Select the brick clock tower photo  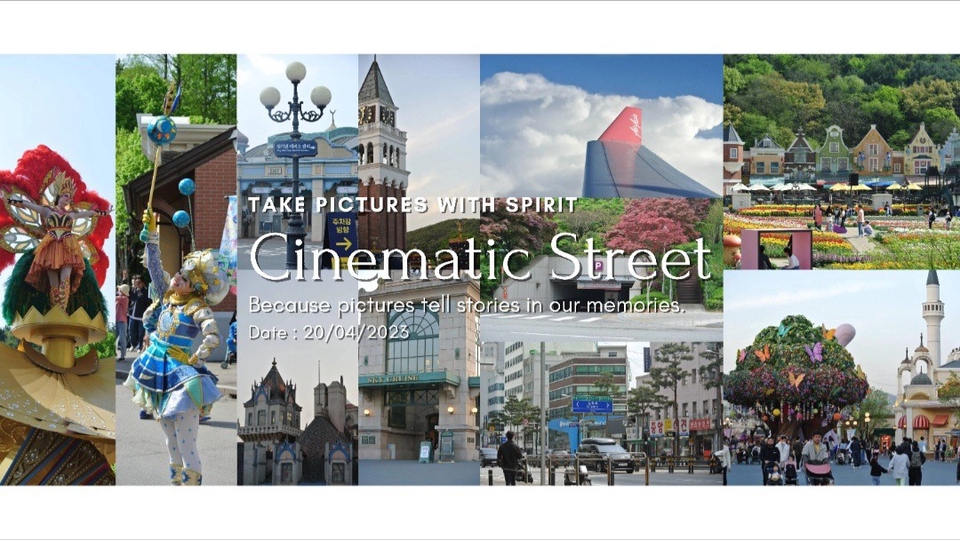419,162
